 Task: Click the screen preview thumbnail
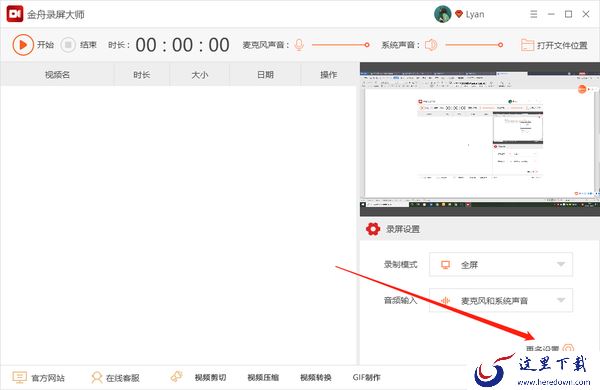(x=479, y=140)
